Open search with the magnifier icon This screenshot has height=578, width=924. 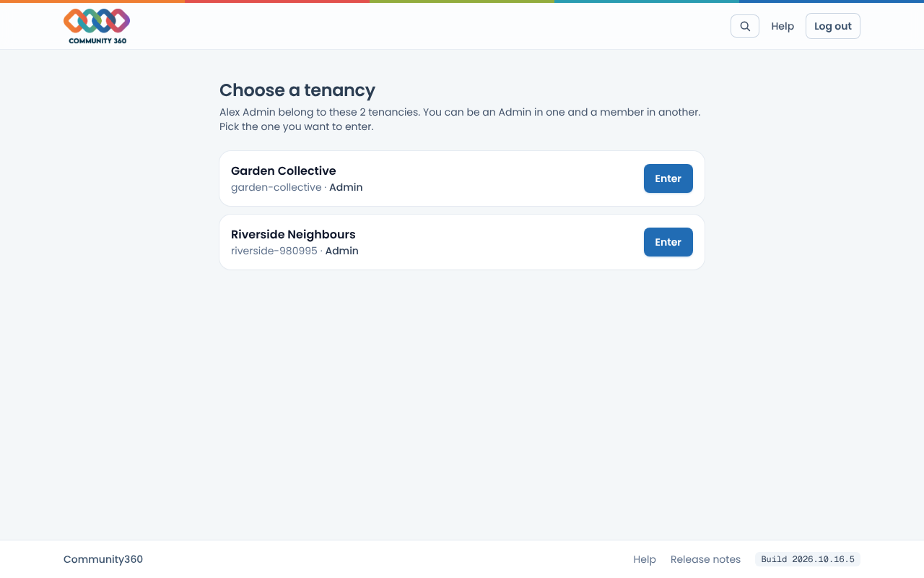[745, 26]
